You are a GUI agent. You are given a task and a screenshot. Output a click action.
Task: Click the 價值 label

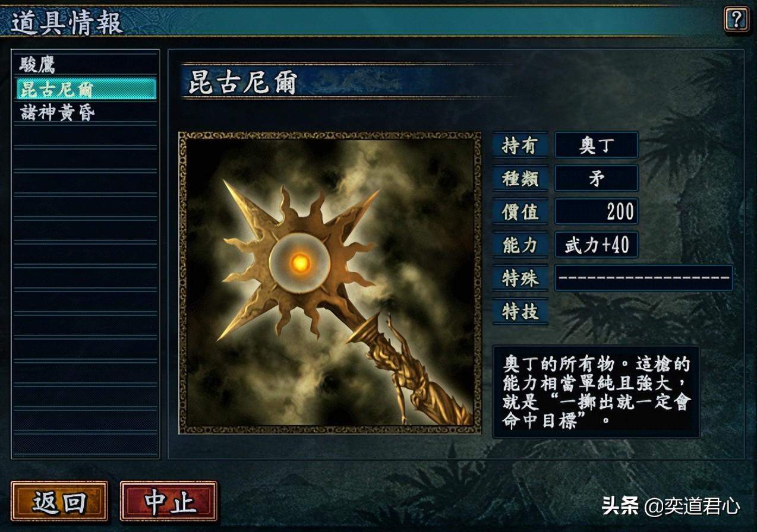[520, 211]
